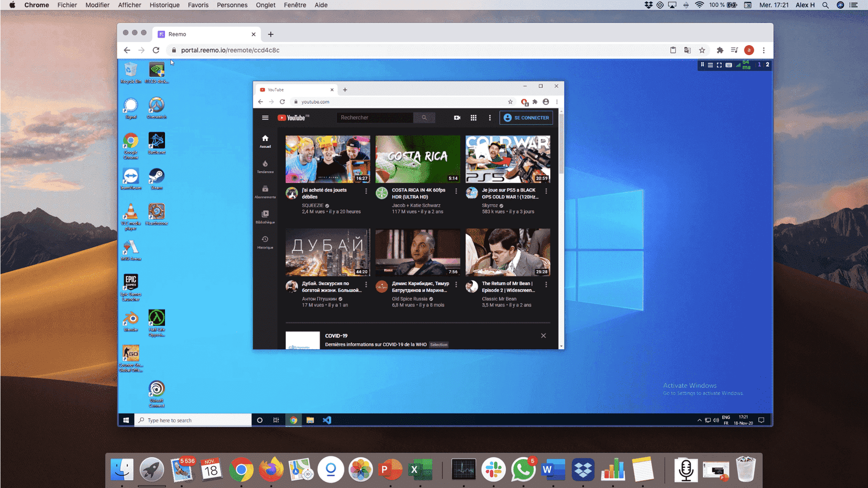Image resolution: width=868 pixels, height=488 pixels.
Task: Open options for COSTA RICA IN 4K video
Action: 456,191
